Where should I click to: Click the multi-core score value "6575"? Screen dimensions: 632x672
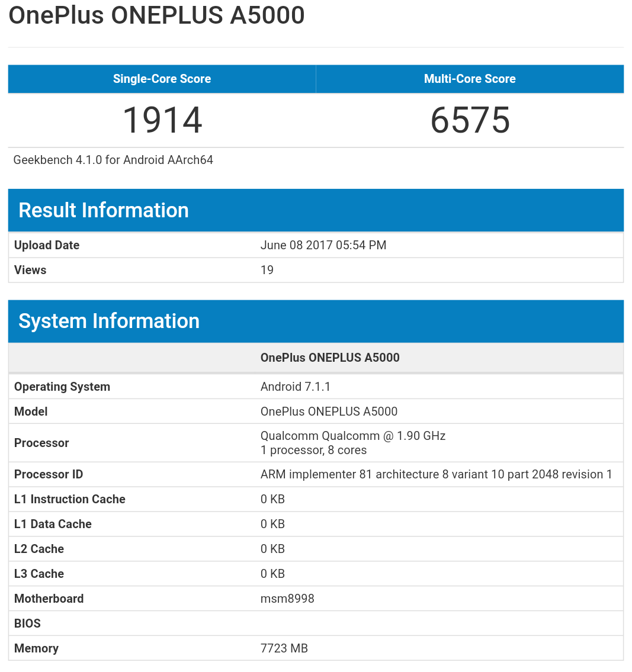pos(470,120)
